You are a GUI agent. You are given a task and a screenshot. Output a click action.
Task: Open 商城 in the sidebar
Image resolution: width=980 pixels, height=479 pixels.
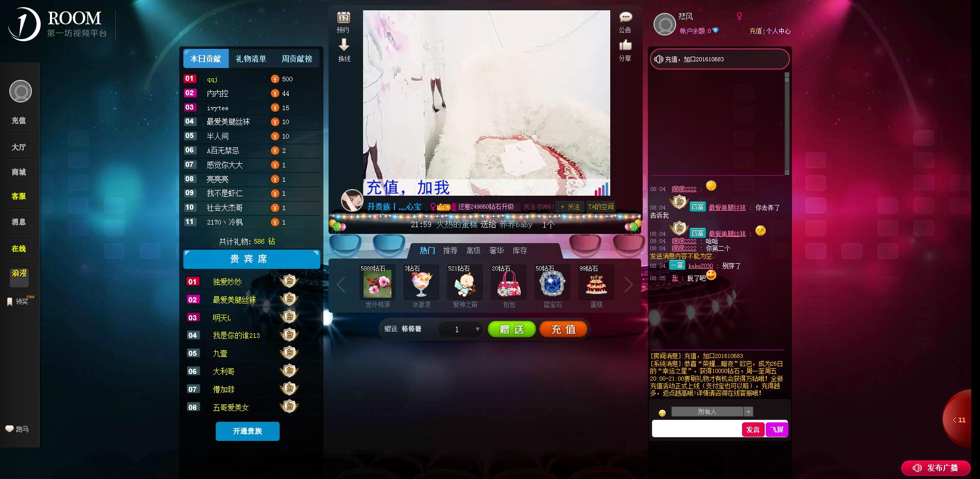[19, 172]
